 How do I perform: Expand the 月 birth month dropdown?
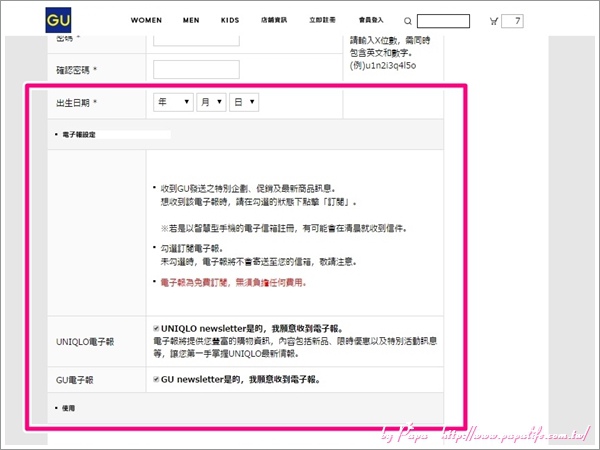[x=211, y=102]
